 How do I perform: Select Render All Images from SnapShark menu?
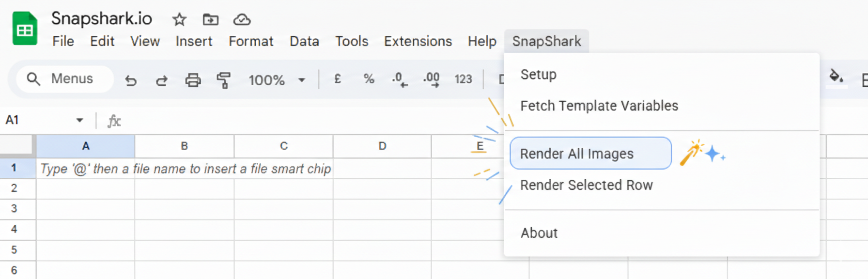tap(576, 153)
